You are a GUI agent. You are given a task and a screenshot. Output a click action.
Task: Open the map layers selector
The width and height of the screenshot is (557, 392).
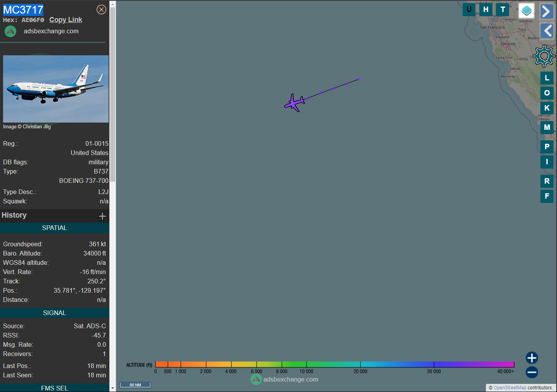coord(526,11)
